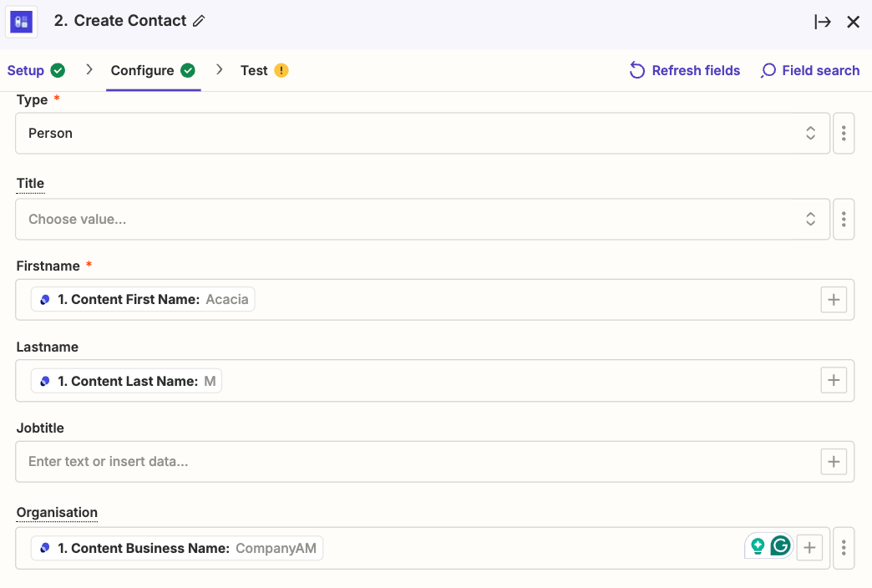Click the app icon beside Create Contact
872x588 pixels.
pos(22,22)
